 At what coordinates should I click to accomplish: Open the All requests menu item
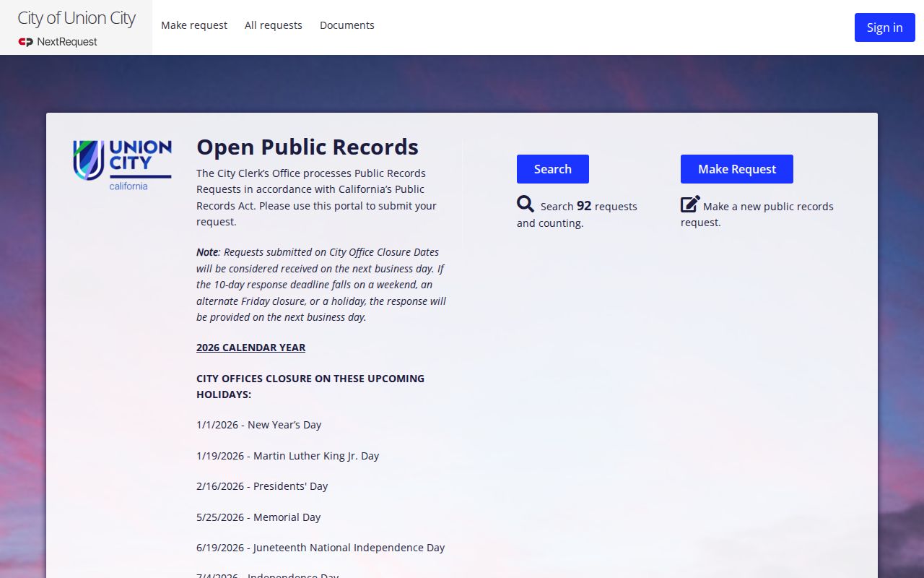(x=274, y=25)
